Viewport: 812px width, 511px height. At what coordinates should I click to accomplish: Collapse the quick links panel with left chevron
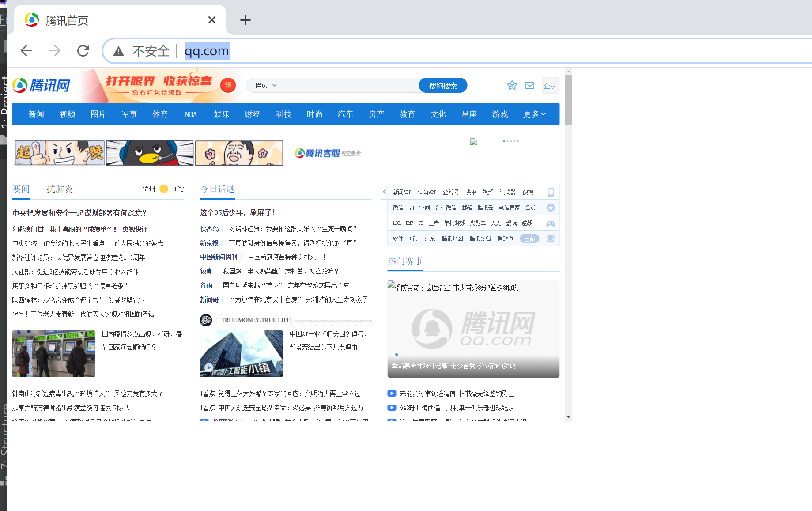[x=384, y=192]
